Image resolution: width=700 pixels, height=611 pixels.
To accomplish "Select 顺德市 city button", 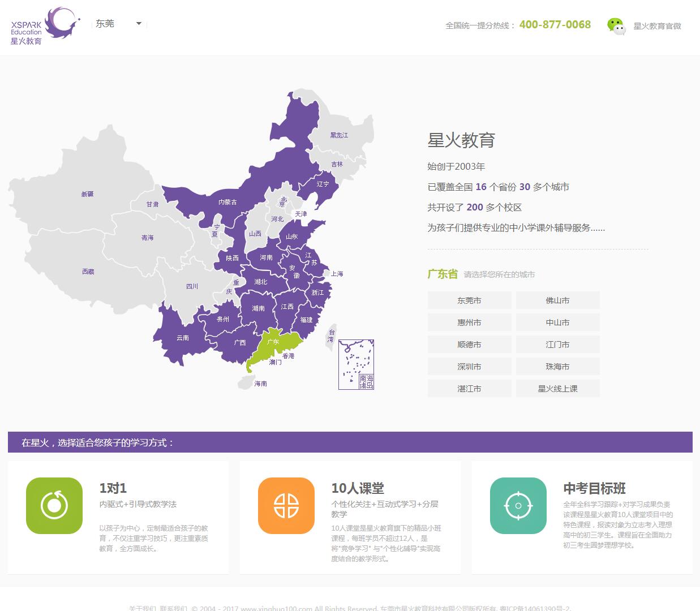I will (x=469, y=345).
